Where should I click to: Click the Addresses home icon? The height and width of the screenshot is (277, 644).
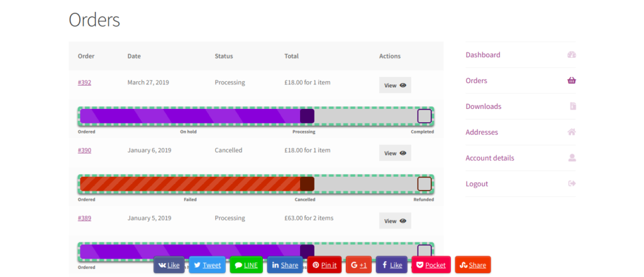571,132
